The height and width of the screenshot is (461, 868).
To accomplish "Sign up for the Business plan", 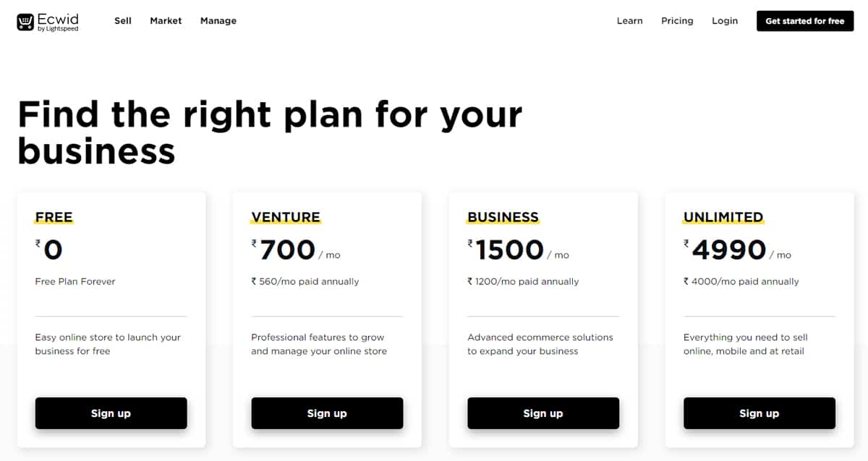I will coord(543,413).
